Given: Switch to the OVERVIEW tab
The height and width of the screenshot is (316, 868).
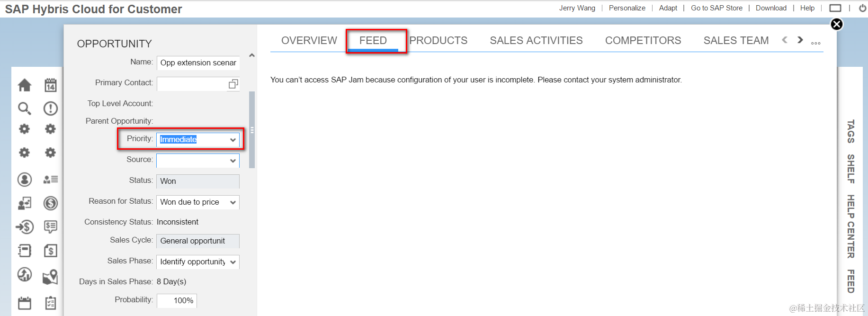Looking at the screenshot, I should click(x=309, y=41).
